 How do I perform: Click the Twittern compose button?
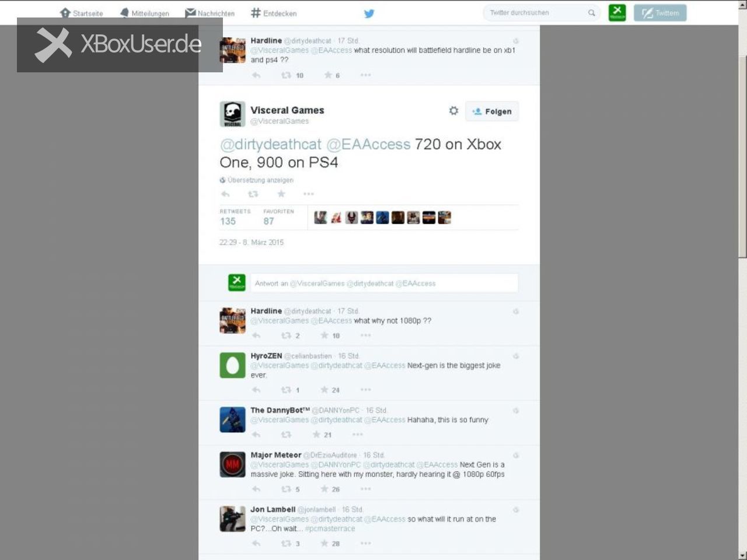660,13
